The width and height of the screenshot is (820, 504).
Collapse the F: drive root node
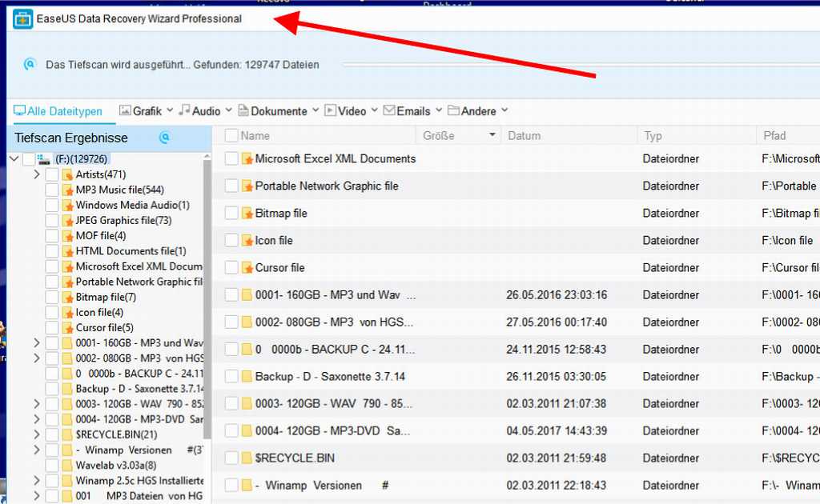(14, 159)
